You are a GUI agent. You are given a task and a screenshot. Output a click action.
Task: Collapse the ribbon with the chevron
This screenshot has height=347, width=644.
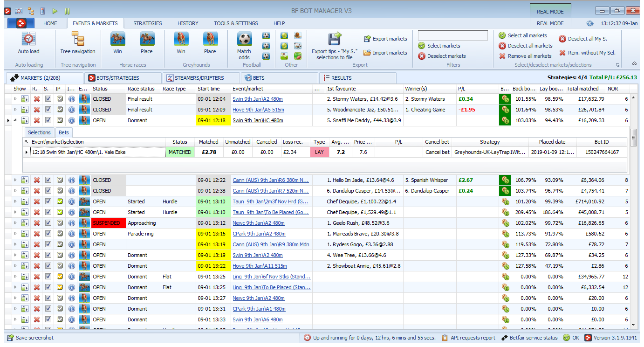pos(634,63)
